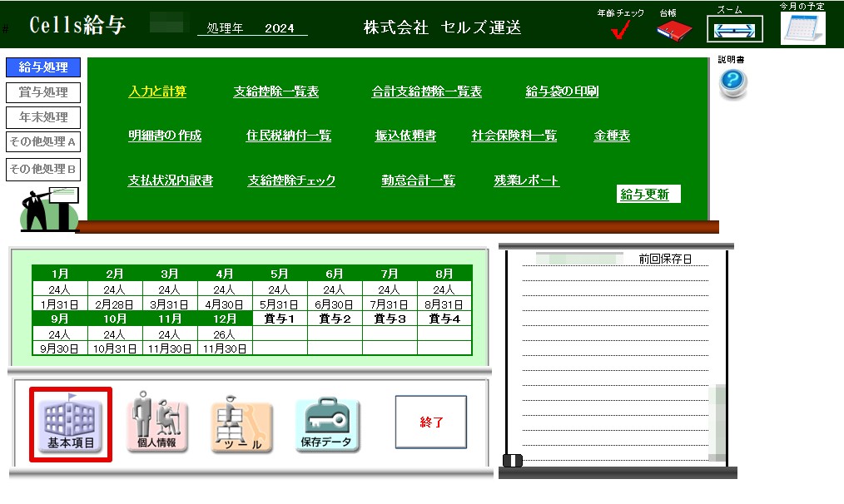
Task: Click the presenter figure icon below side tabs
Action: (49, 210)
